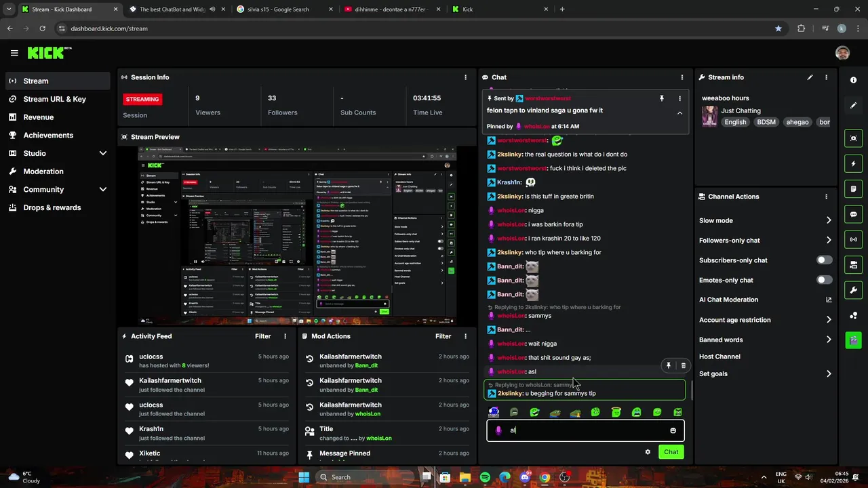Image resolution: width=868 pixels, height=488 pixels.
Task: Open the Activity Feed three-dot menu
Action: click(285, 336)
